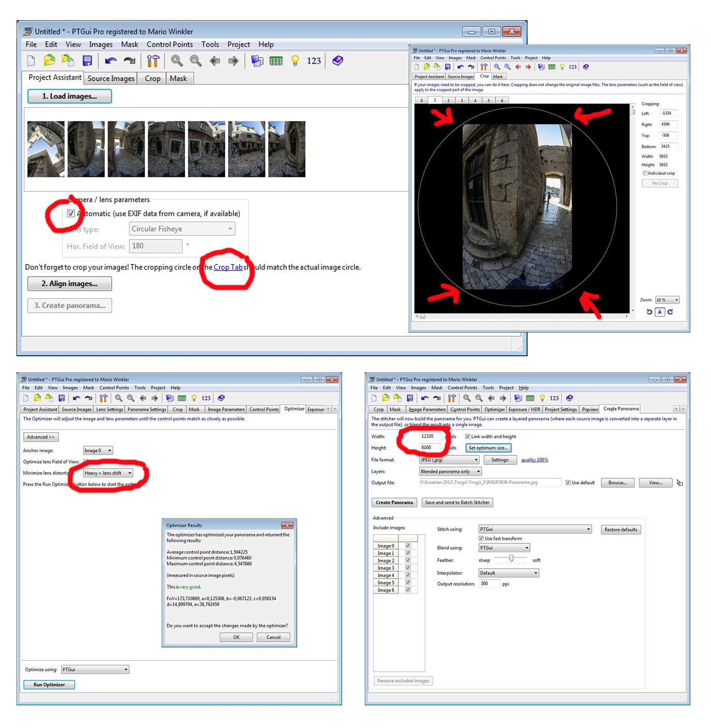Expand the JPEG file format dropdown
Image resolution: width=711 pixels, height=728 pixels.
(449, 460)
